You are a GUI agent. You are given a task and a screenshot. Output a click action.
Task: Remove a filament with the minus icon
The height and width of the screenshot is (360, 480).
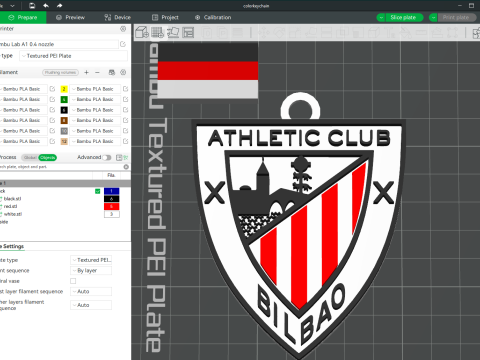click(97, 72)
